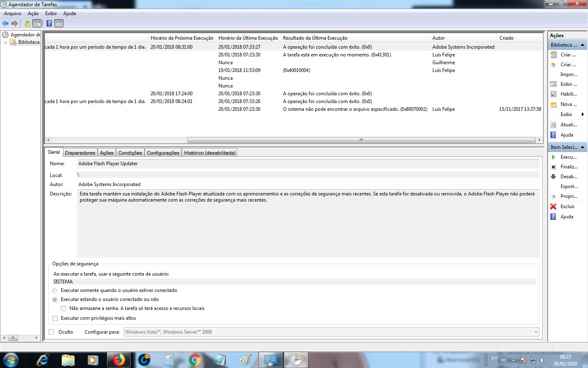Open Internet Explorer from the taskbar

pyautogui.click(x=43, y=360)
